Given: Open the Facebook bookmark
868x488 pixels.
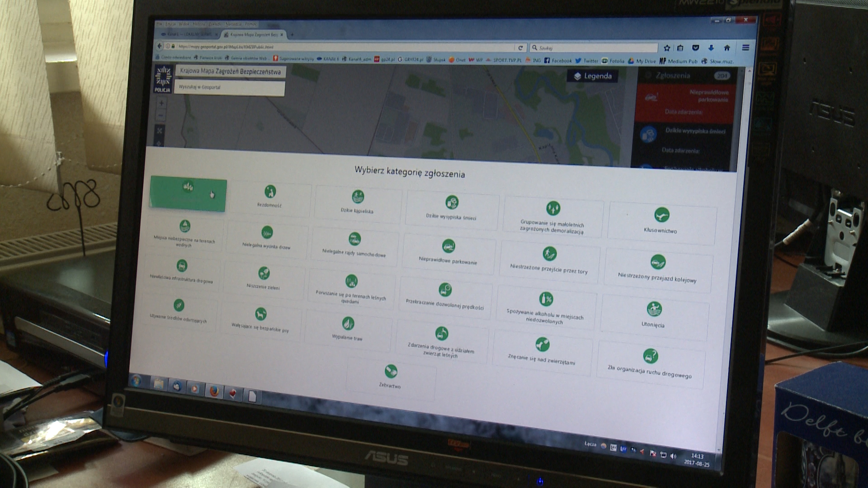Looking at the screenshot, I should tap(558, 61).
